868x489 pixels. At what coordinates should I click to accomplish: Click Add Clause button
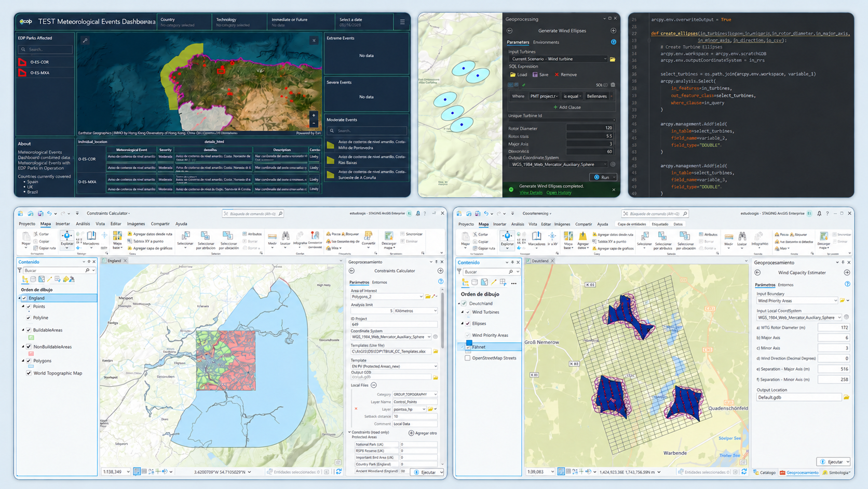point(567,107)
